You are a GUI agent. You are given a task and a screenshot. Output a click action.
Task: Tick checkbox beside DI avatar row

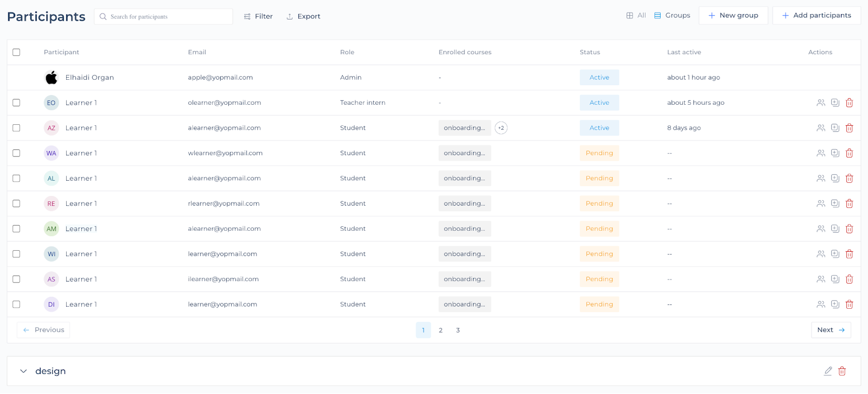pos(16,304)
